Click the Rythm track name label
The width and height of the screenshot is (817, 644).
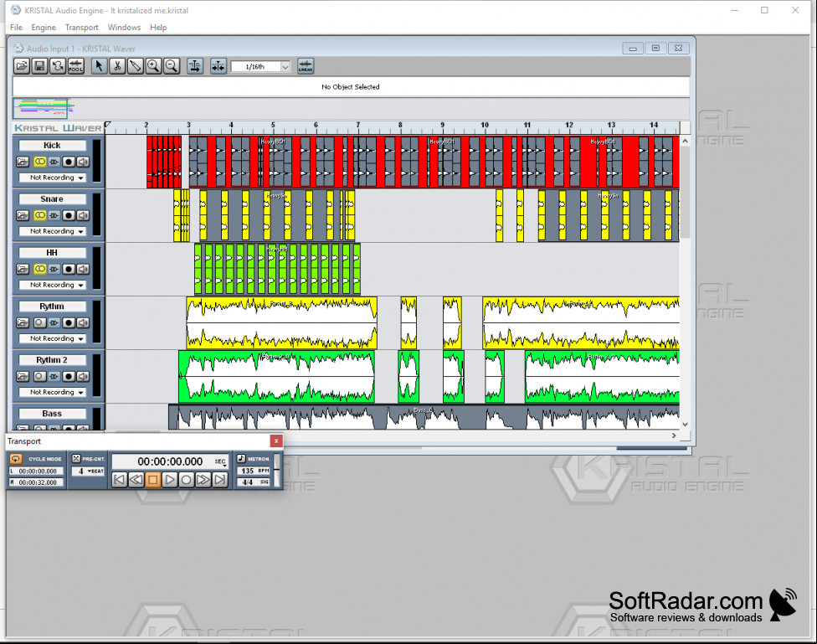click(52, 307)
